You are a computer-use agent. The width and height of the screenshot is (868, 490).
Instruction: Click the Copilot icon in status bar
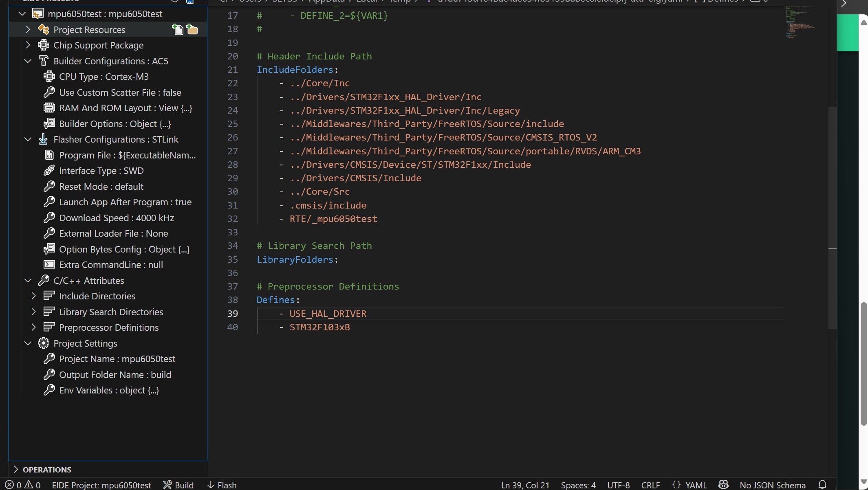[x=723, y=485]
